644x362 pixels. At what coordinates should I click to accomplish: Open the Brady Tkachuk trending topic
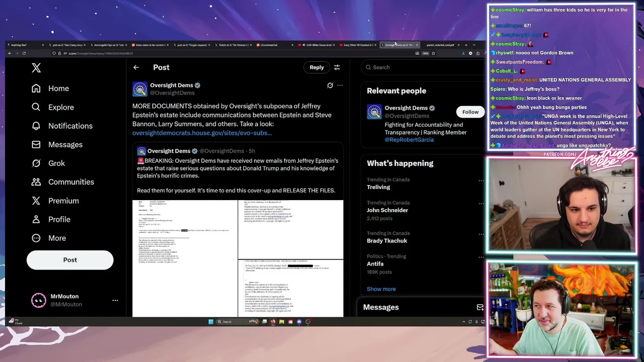pyautogui.click(x=387, y=241)
